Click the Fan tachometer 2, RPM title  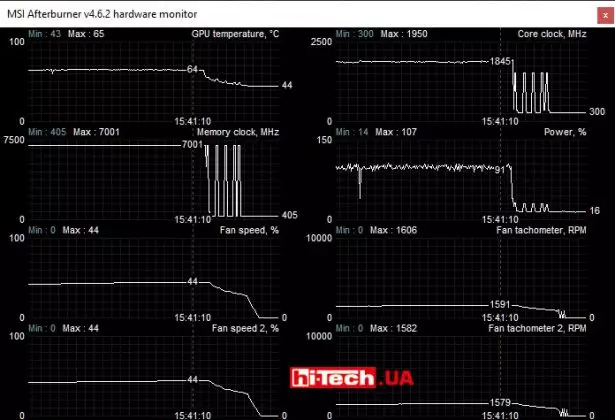click(x=537, y=328)
